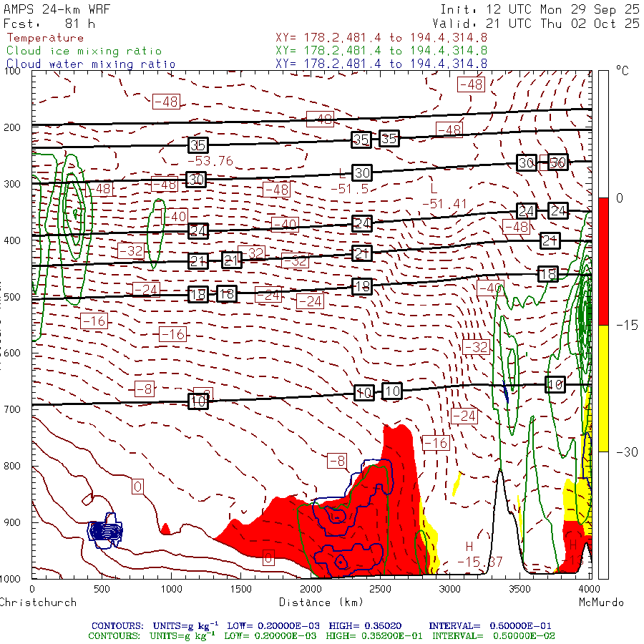Click the blue 'Cloud water mixing ratio' label
The width and height of the screenshot is (644, 644).
pyautogui.click(x=91, y=64)
